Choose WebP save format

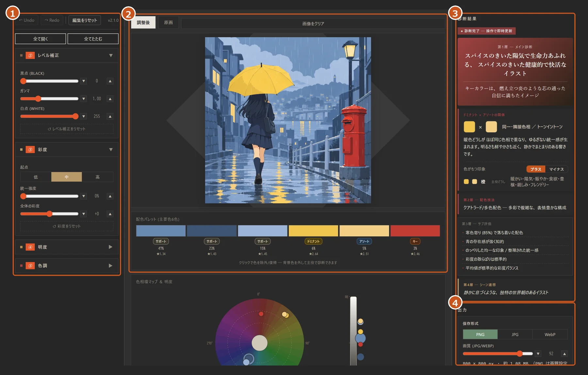point(550,334)
